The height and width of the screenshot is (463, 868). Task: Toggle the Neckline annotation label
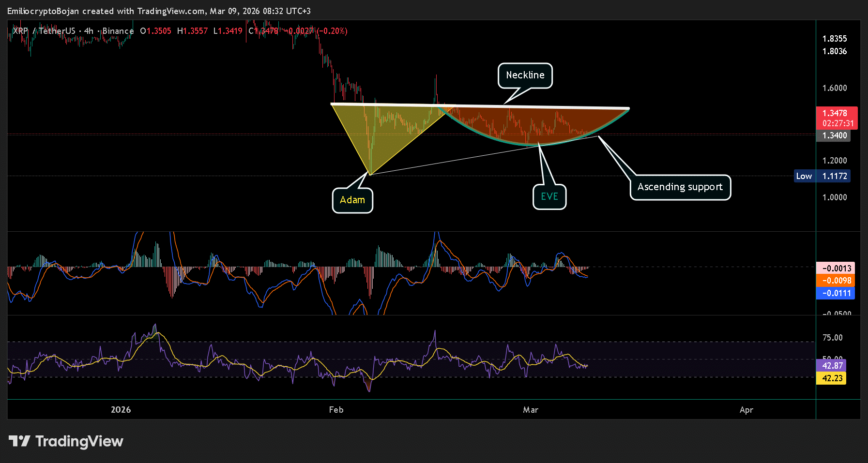pyautogui.click(x=525, y=75)
